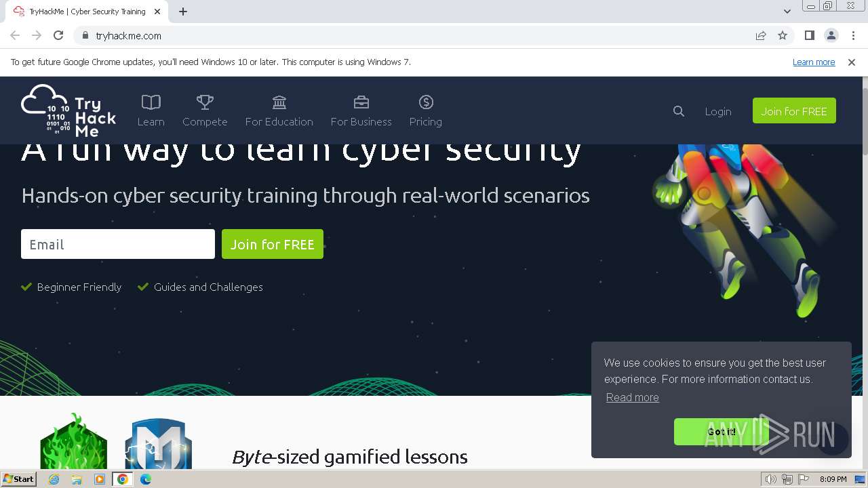
Task: Open the Chrome profile avatar
Action: (x=831, y=35)
